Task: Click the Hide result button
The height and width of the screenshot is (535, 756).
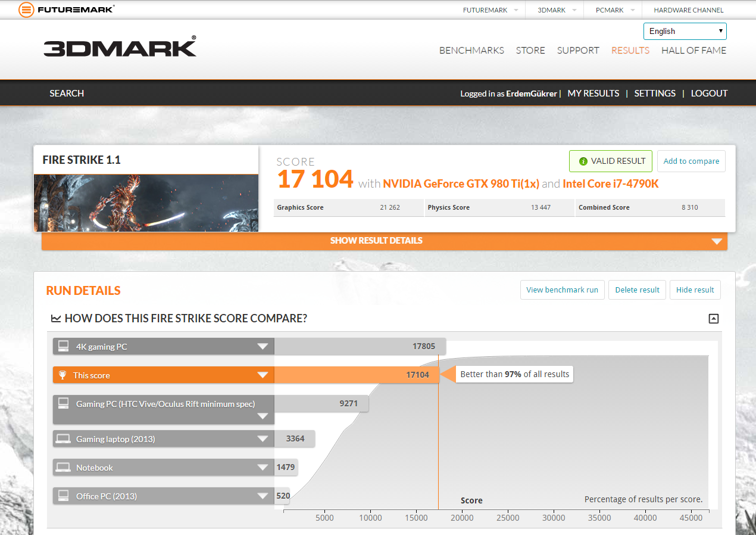Action: 695,290
